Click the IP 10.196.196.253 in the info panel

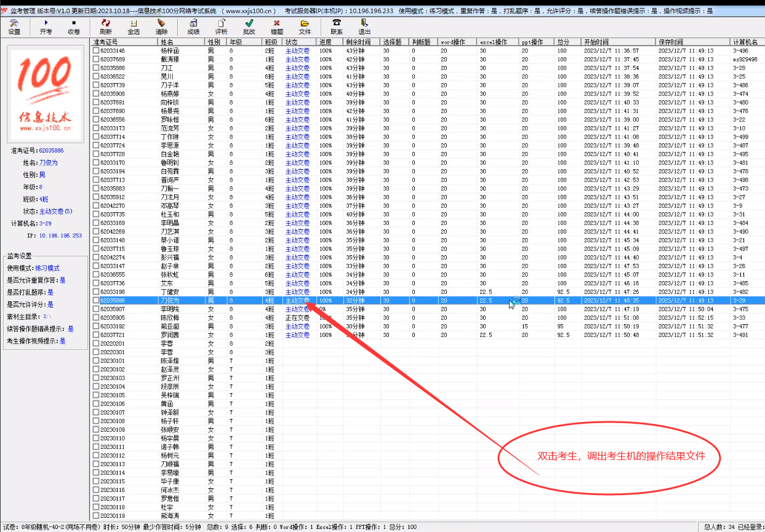[60, 236]
